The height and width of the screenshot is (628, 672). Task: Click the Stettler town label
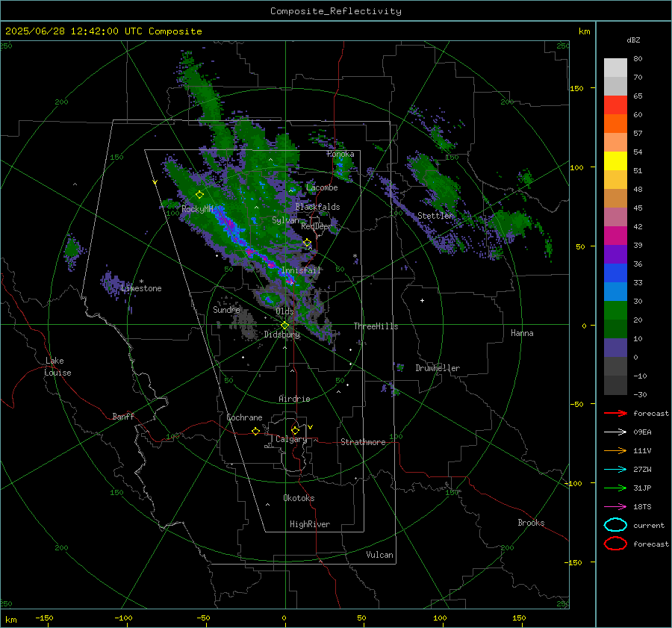point(435,216)
